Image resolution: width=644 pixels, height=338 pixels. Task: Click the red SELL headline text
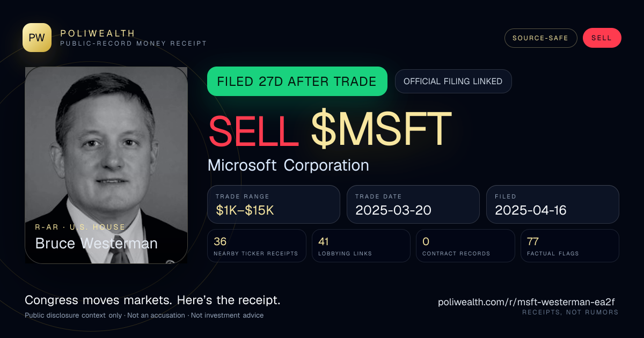tap(253, 129)
